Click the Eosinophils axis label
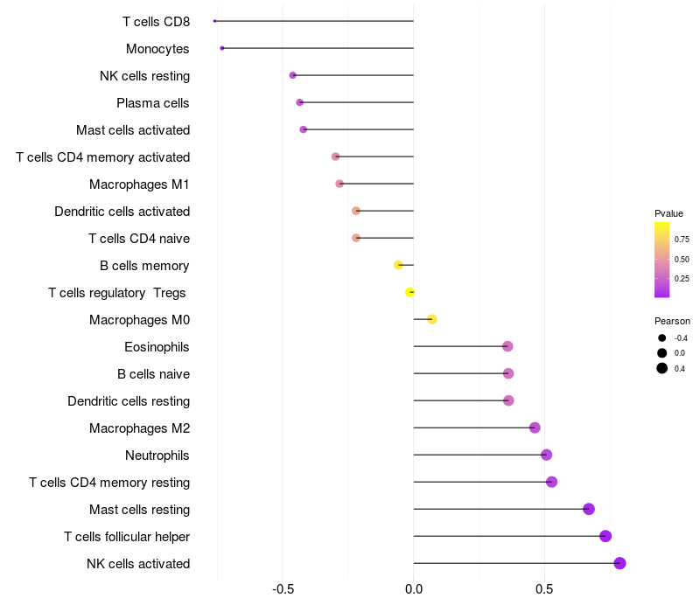 click(x=157, y=347)
